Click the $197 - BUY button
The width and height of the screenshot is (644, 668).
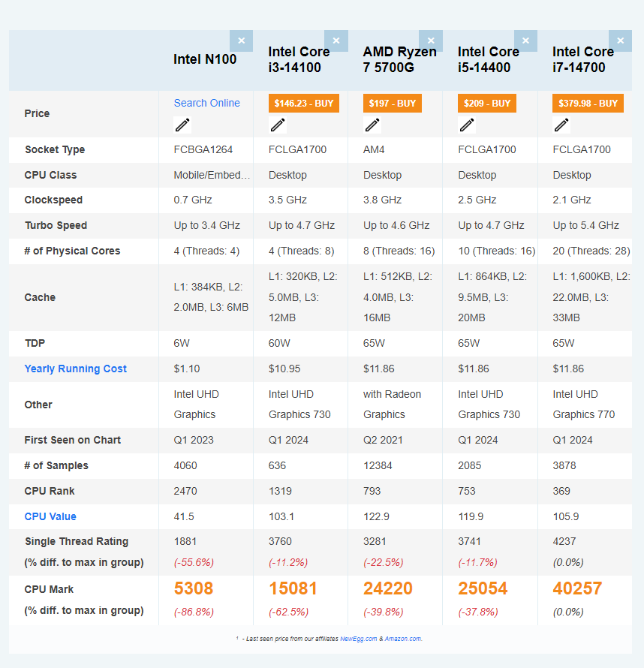[x=393, y=103]
